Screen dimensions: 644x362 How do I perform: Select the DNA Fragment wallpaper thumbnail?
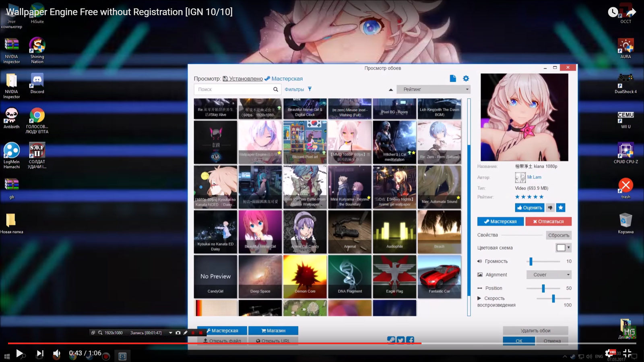[x=350, y=277]
